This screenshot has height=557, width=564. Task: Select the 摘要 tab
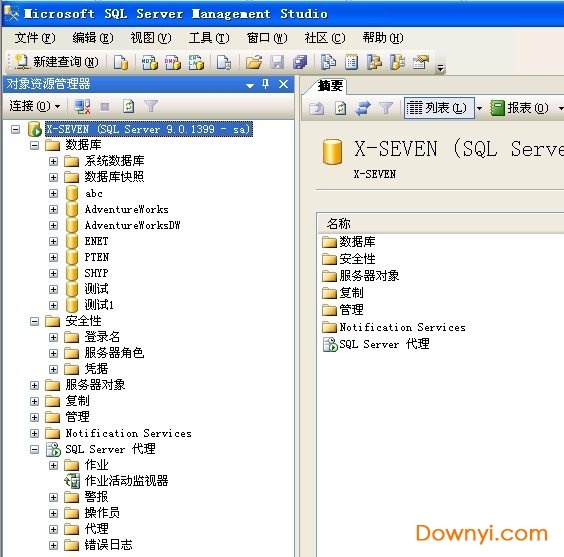pos(329,86)
